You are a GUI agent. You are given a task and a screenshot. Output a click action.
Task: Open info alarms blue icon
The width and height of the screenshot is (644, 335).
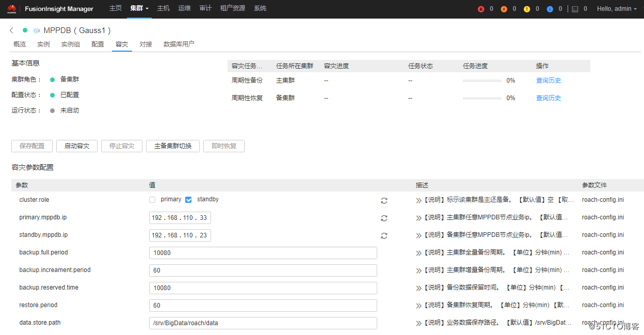point(550,9)
